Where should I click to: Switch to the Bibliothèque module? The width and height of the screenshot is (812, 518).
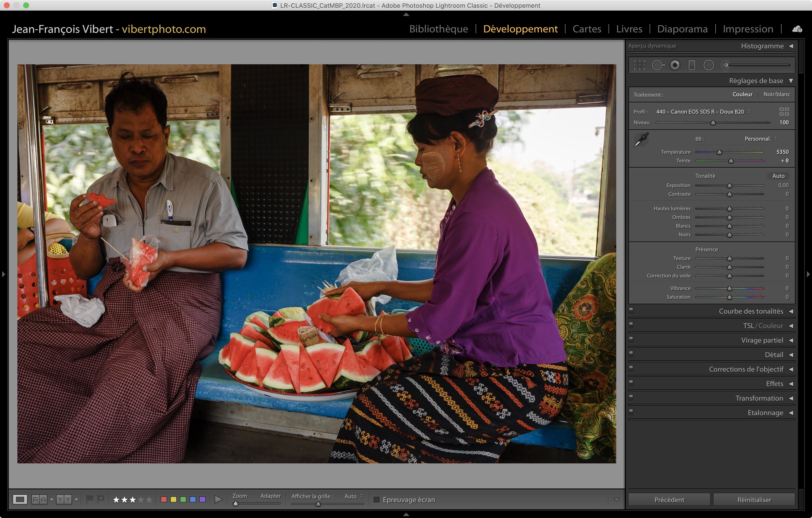click(438, 29)
